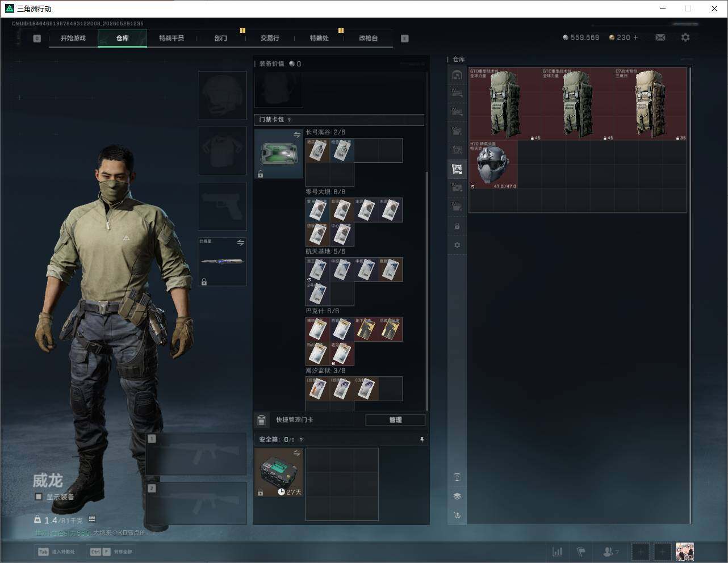Click the 559,869 currency balance
Screen dimensions: 728x563
pos(581,37)
